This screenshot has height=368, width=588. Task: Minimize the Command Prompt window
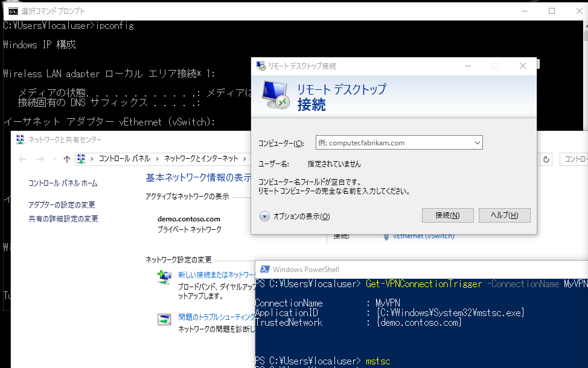coord(525,11)
